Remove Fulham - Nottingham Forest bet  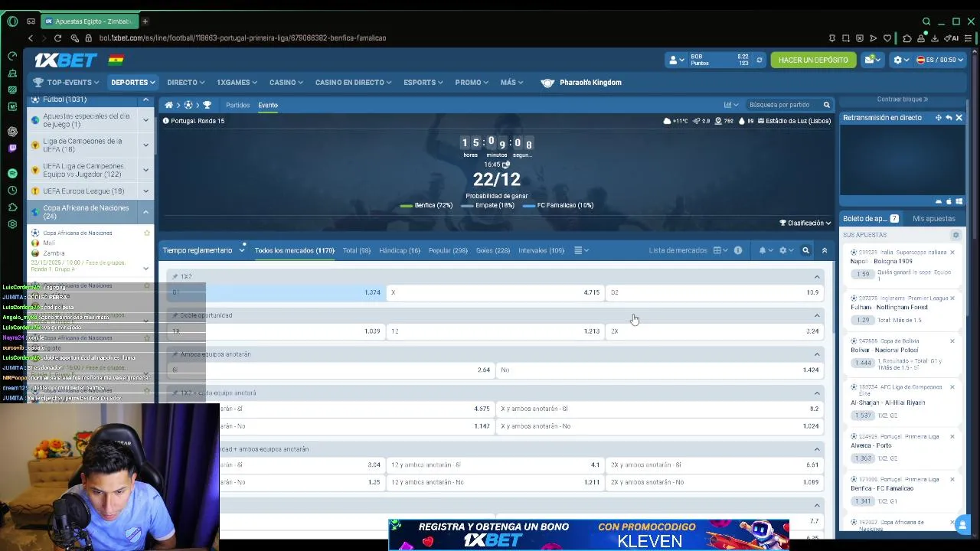coord(952,298)
